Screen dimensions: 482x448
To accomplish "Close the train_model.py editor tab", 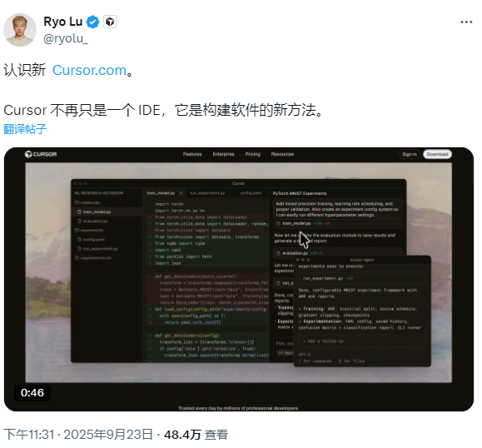I will 181,193.
